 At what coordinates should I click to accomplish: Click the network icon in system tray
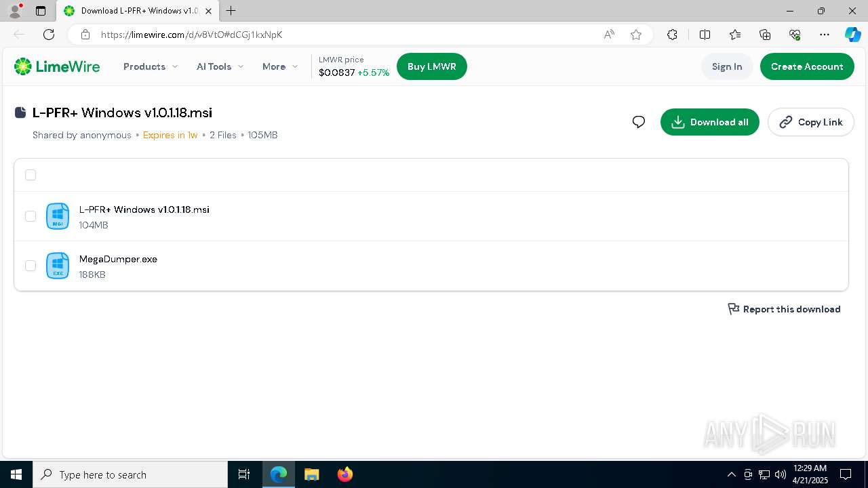[764, 474]
